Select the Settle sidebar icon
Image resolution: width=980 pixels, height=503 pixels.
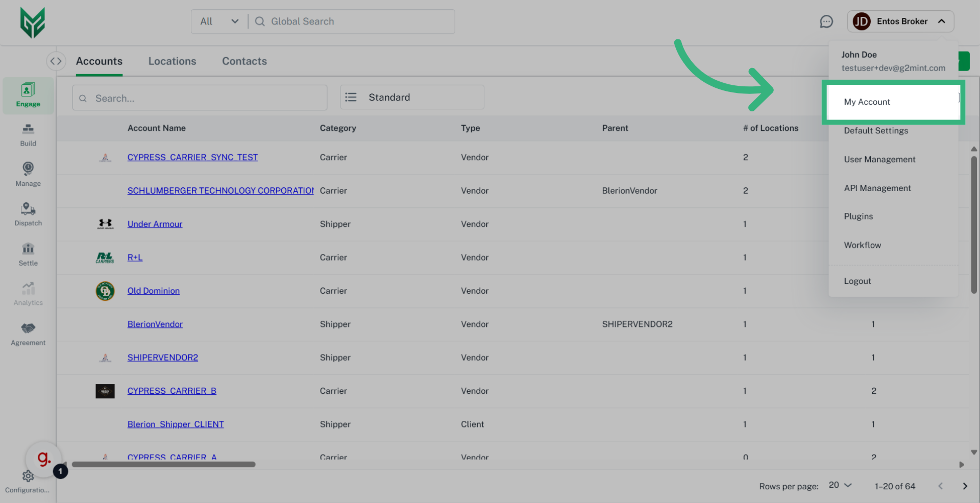pyautogui.click(x=28, y=254)
